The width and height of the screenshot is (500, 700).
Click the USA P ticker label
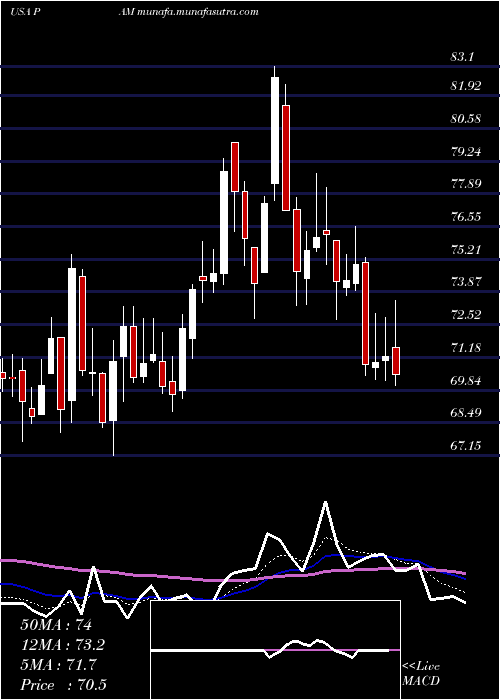point(25,12)
